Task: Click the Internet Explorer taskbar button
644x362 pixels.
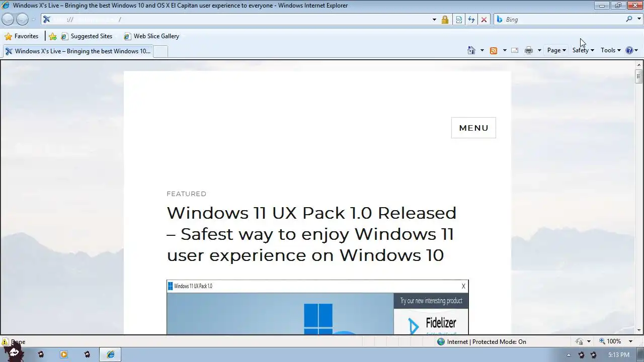Action: click(111, 354)
